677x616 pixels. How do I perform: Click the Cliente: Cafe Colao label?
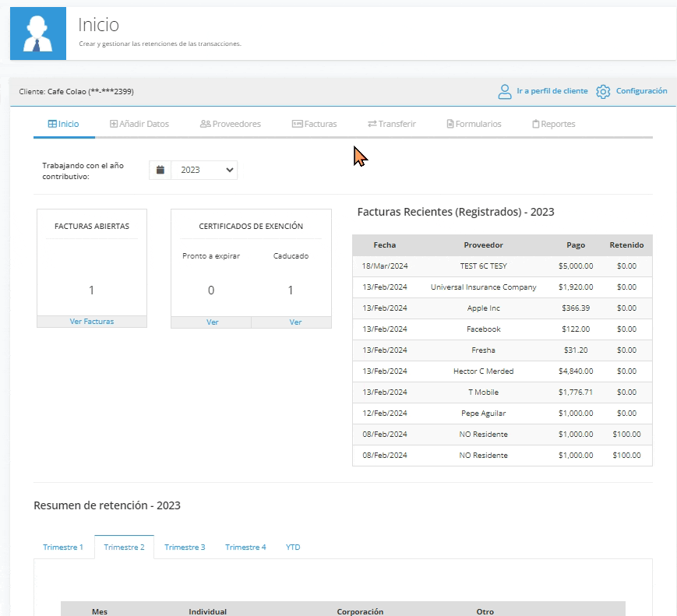76,92
